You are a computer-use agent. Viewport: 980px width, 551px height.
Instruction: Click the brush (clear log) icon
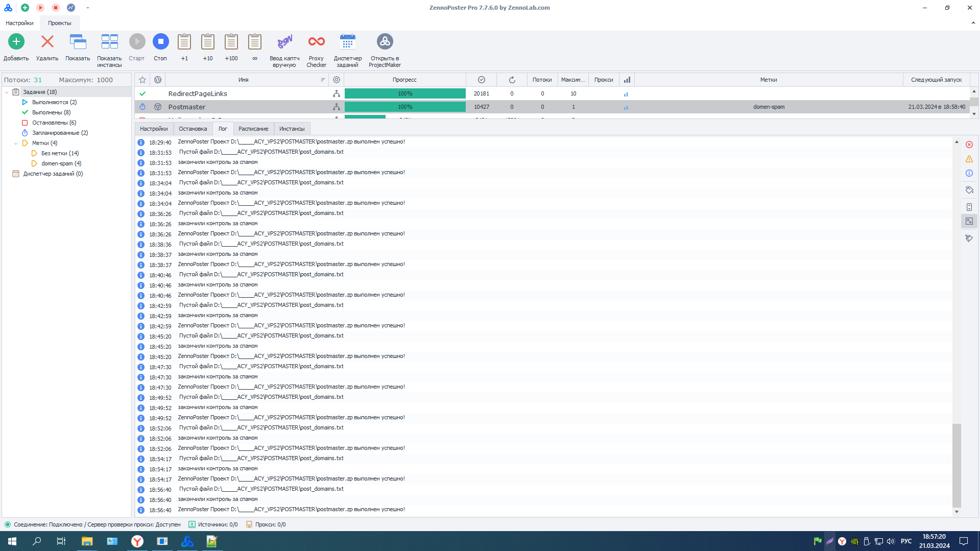[x=969, y=238]
